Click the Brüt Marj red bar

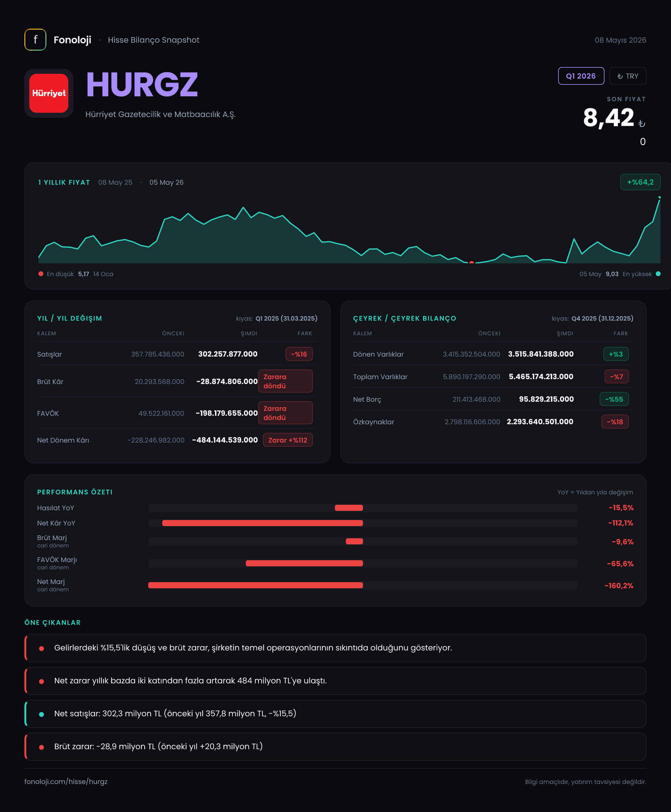(354, 542)
